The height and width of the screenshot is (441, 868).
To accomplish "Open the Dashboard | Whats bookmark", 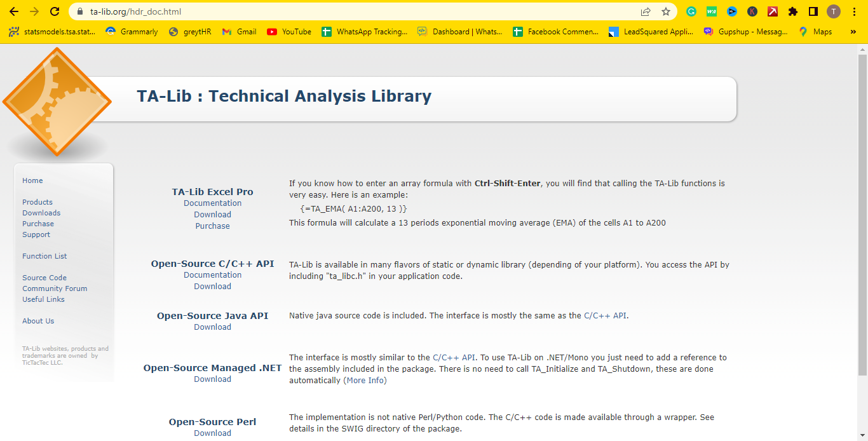I will (460, 32).
